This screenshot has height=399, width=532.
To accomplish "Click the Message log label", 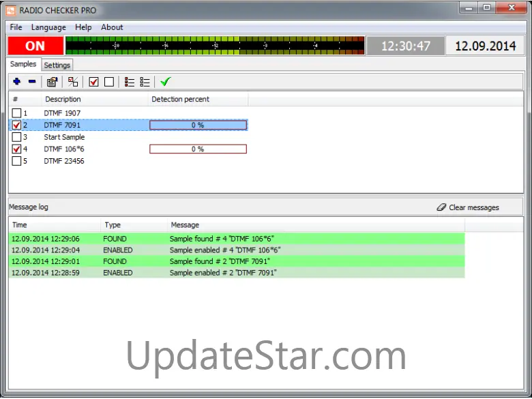I will coord(29,207).
